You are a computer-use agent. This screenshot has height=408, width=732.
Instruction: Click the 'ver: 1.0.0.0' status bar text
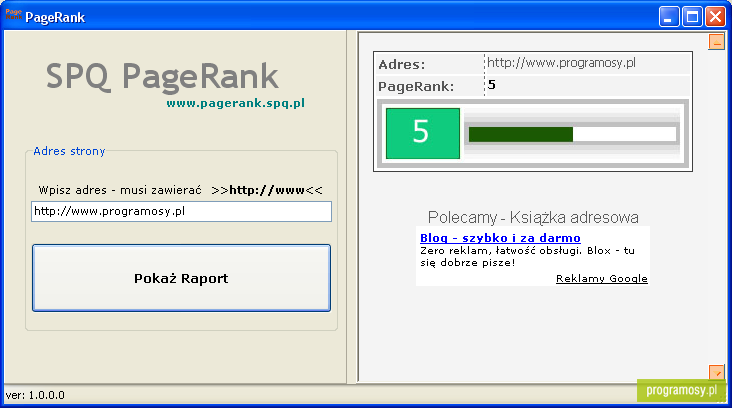point(35,395)
